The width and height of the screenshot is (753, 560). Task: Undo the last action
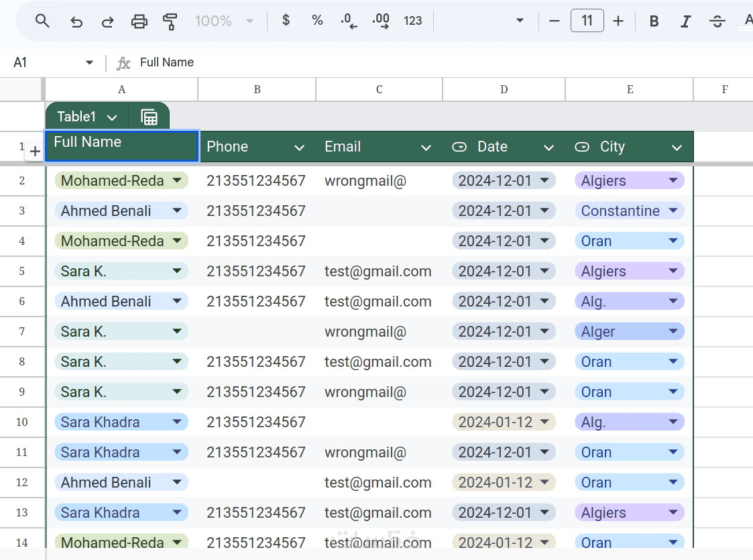click(76, 21)
